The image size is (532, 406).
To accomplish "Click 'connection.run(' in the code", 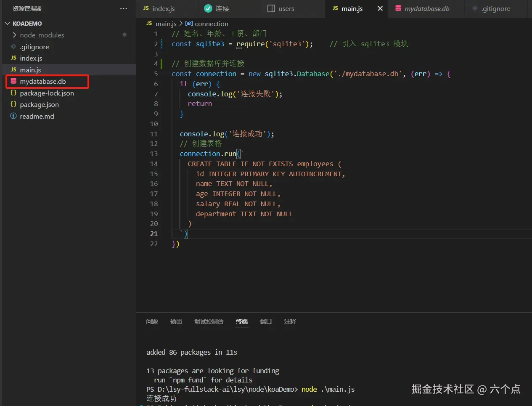I will pyautogui.click(x=210, y=154).
